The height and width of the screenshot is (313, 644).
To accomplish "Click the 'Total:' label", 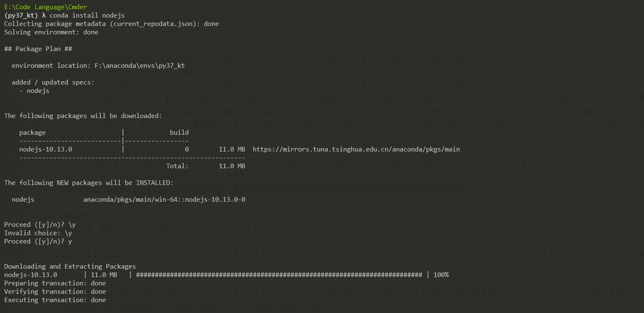I will pyautogui.click(x=177, y=166).
